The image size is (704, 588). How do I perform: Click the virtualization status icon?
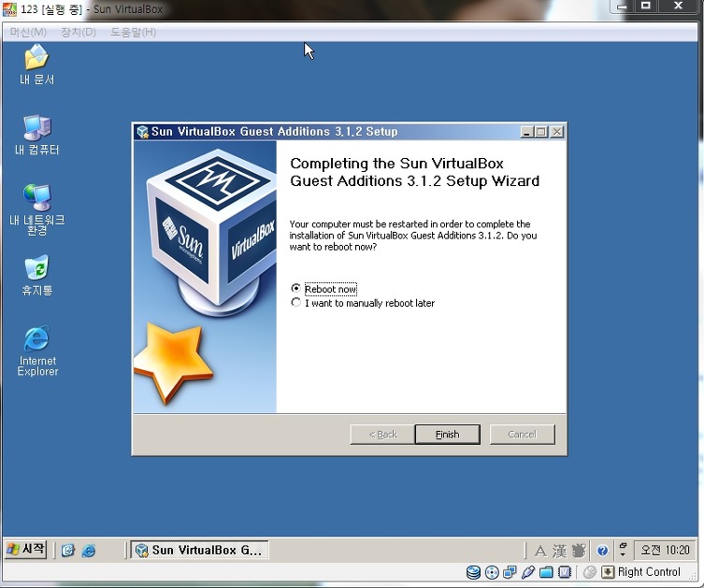(x=565, y=572)
